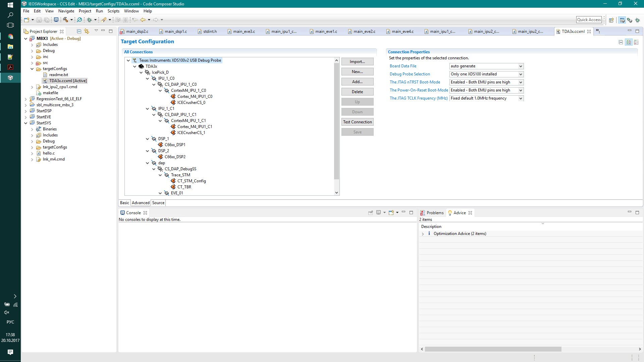The image size is (644, 362).
Task: Expand the StartDSP project
Action: coord(26,111)
